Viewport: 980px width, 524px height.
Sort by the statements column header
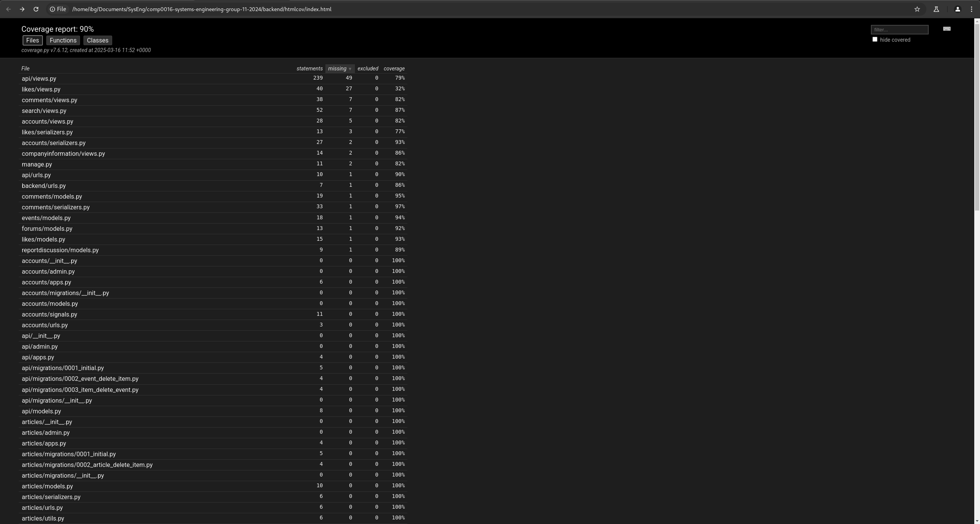(x=309, y=69)
